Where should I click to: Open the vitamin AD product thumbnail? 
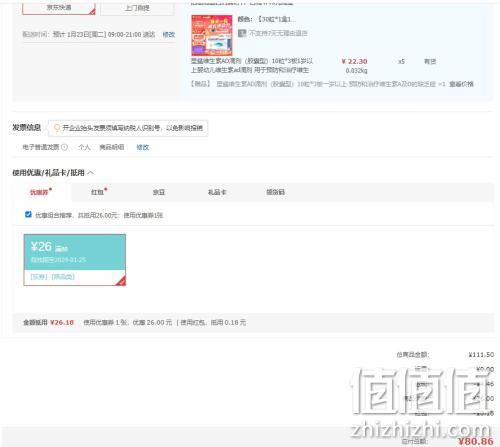(x=212, y=35)
